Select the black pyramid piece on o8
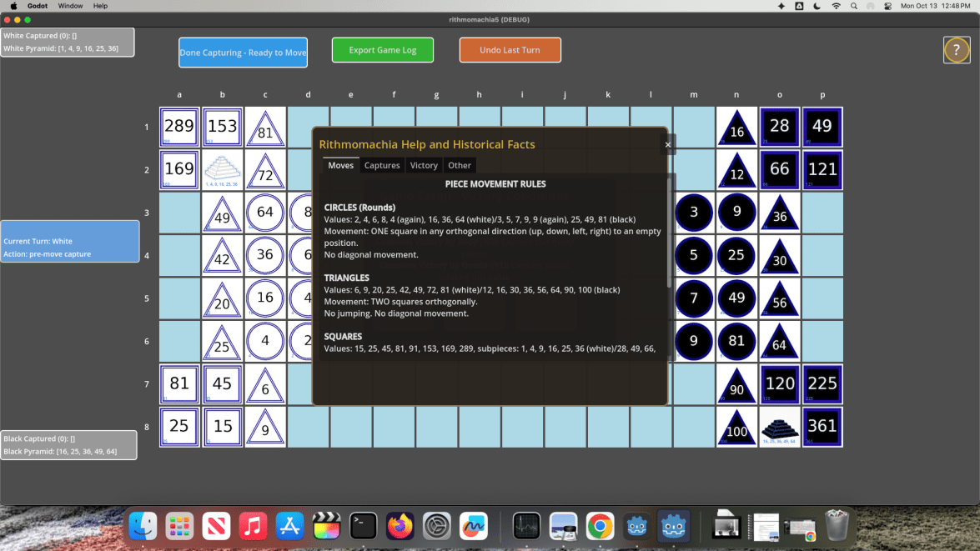Viewport: 980px width, 551px height. pos(779,427)
